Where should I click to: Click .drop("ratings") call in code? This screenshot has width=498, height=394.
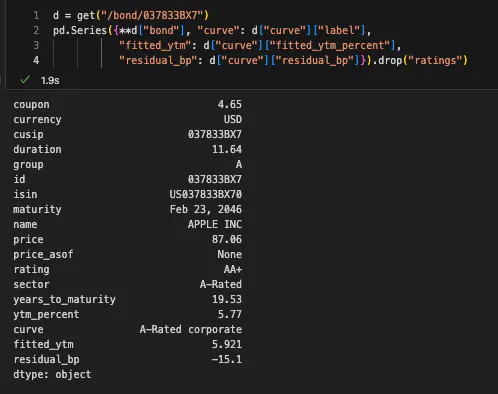(420, 60)
